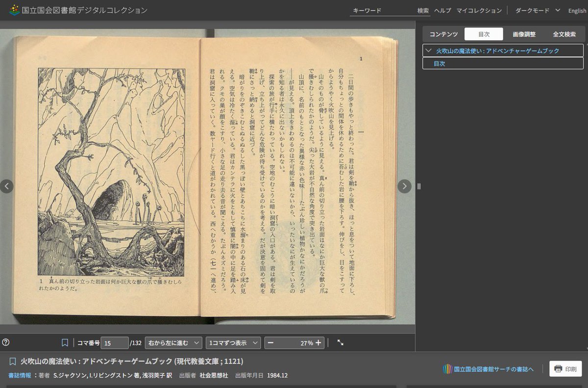Collapse the 火吹山の魔法使い tree node
Viewport: 588px width, 388px height.
(x=429, y=51)
